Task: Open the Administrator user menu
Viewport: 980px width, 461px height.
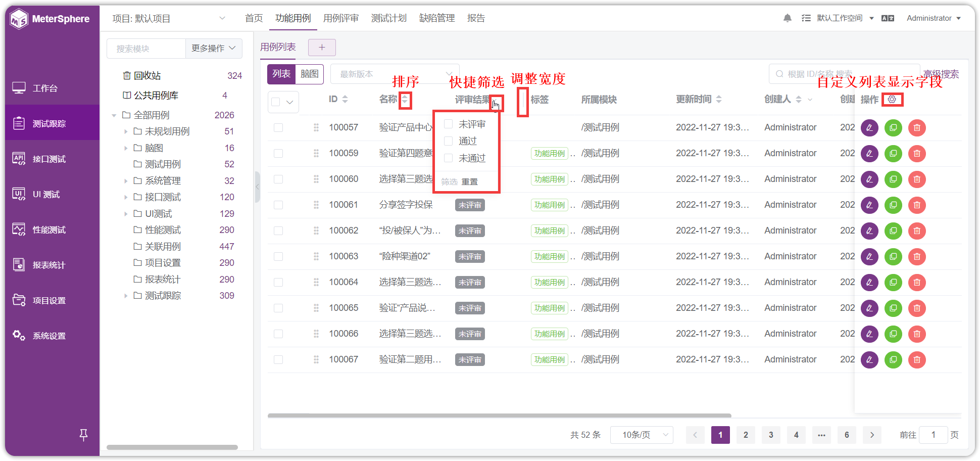Action: coord(934,18)
